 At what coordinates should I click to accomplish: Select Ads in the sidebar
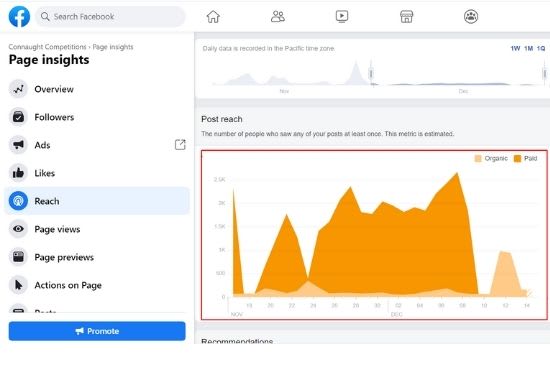tap(97, 145)
